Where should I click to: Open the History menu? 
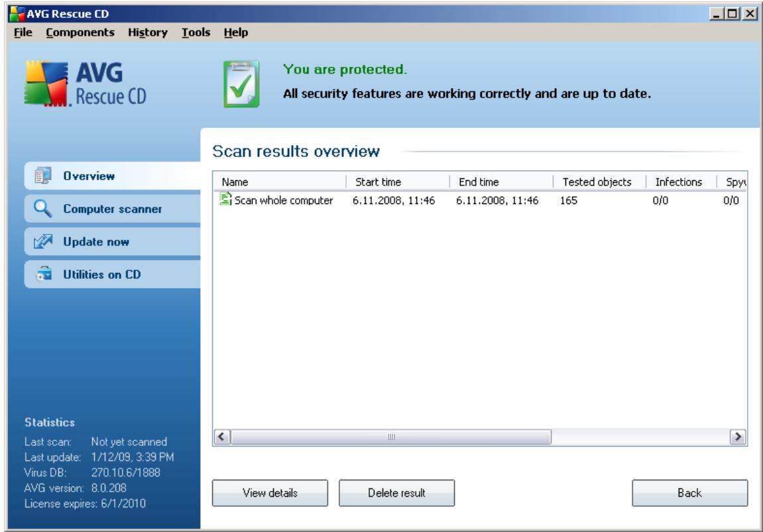tap(147, 32)
